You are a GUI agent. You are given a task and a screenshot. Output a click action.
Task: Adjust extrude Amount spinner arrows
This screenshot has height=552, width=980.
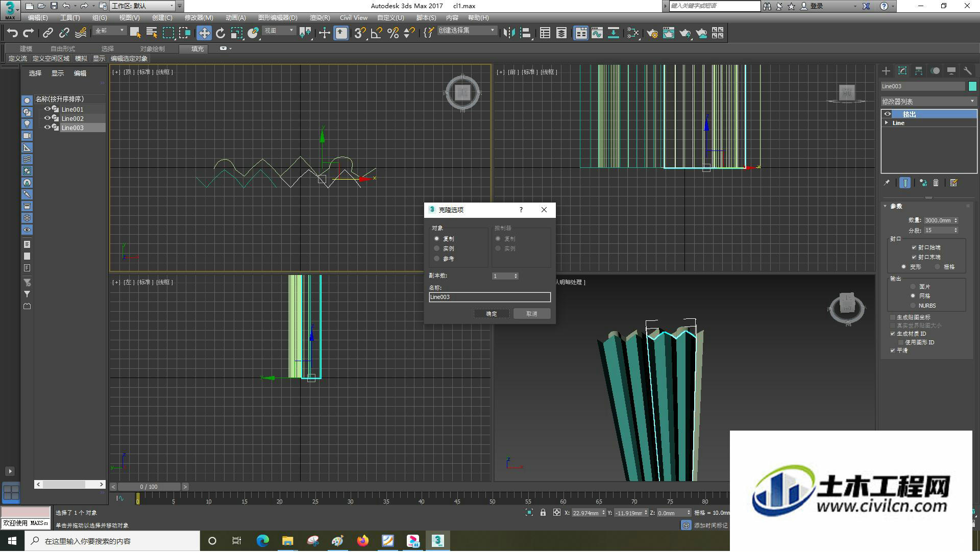(x=955, y=221)
